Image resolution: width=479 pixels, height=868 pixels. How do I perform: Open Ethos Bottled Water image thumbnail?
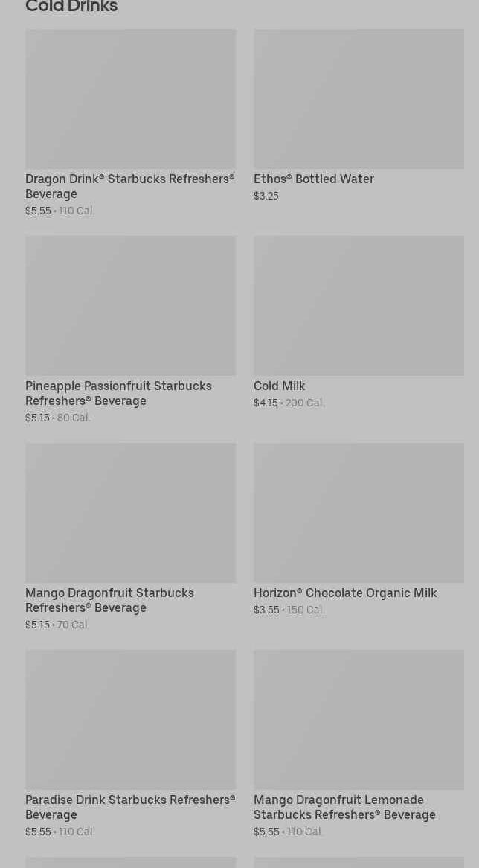point(359,99)
